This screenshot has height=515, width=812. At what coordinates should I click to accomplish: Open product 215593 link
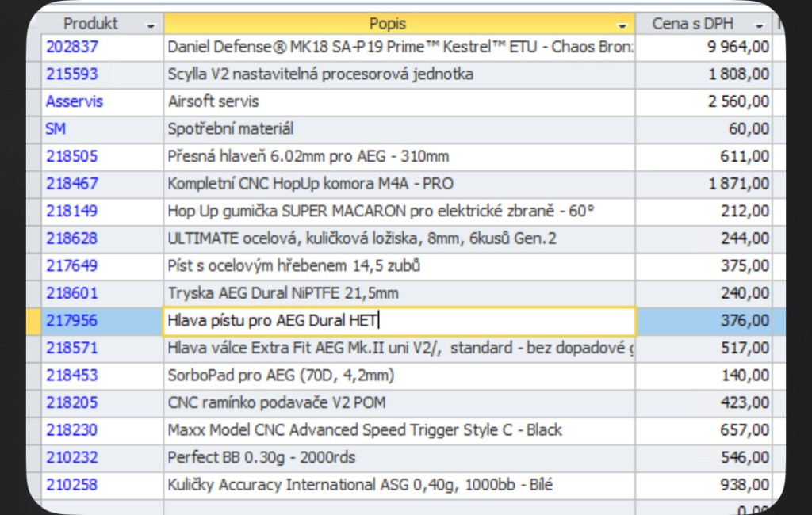[x=72, y=74]
